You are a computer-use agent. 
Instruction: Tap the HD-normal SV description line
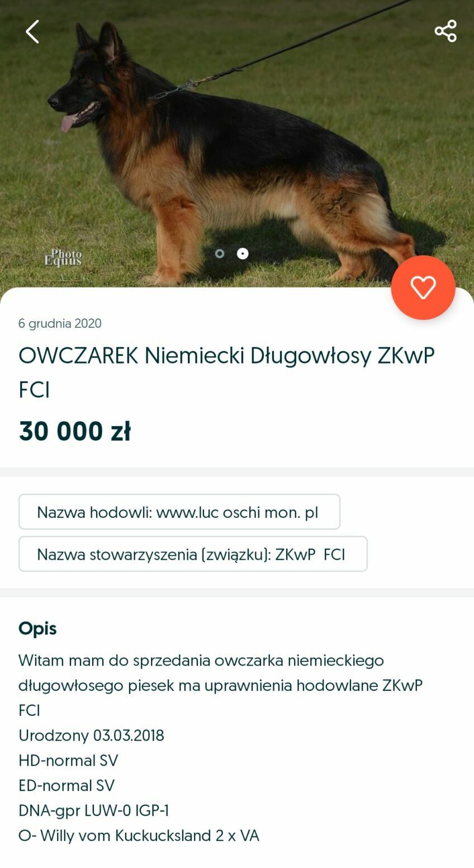[68, 760]
